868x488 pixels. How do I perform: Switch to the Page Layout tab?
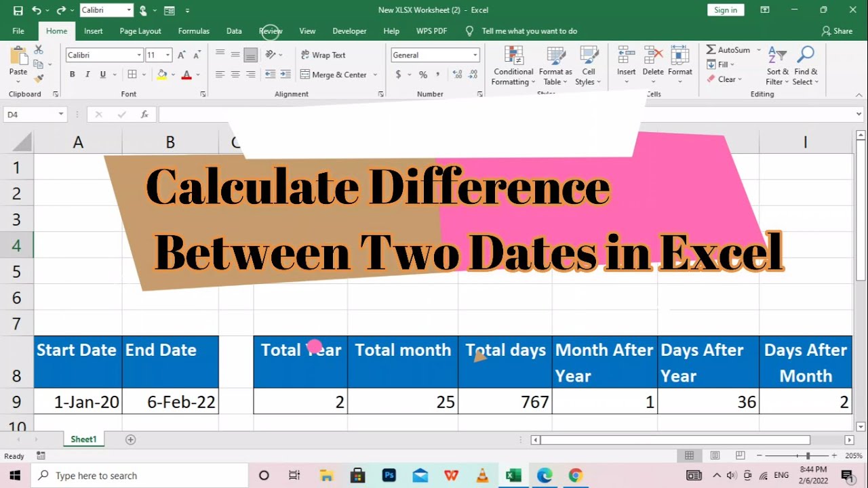[x=140, y=31]
